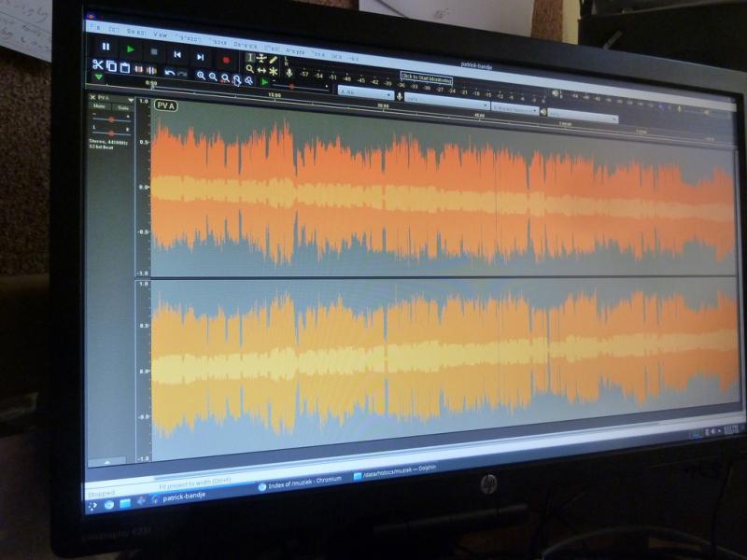
Task: Paste audio with the clipboard icon
Action: 125,67
